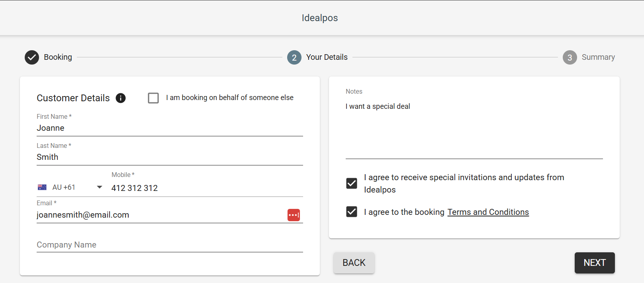Click the step 2 circle icon
Image resolution: width=644 pixels, height=283 pixels.
point(294,57)
